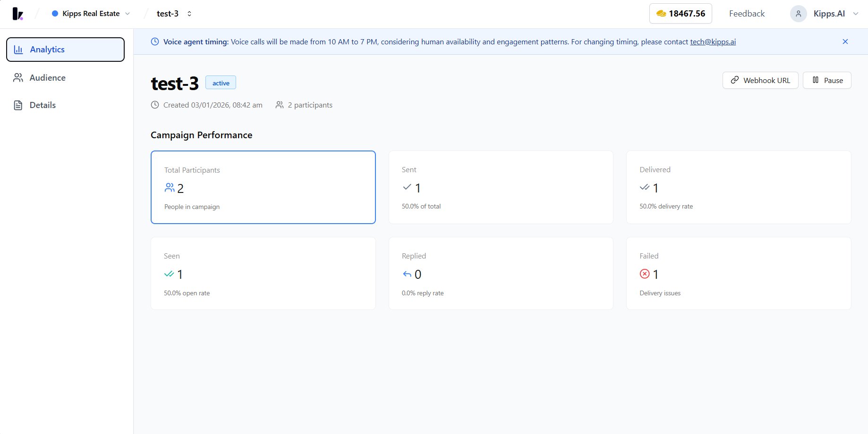Screen dimensions: 868x434
Task: Pause the test-3 campaign
Action: (827, 80)
